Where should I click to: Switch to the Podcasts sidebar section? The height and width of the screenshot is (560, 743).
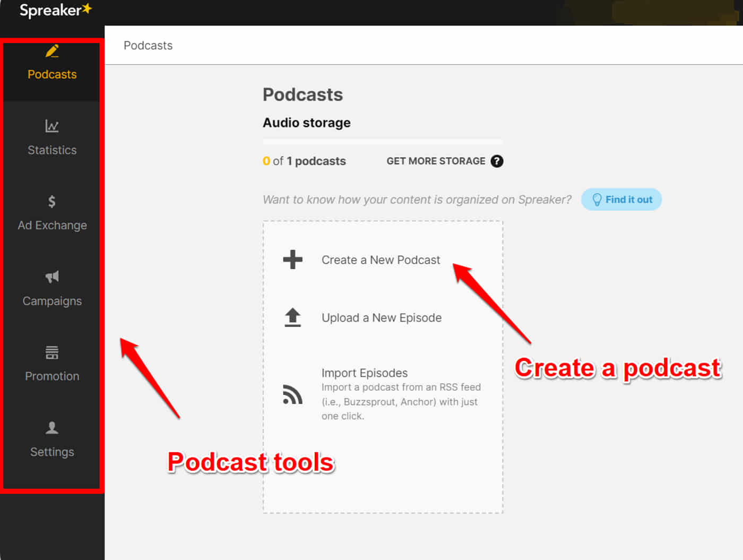click(52, 74)
